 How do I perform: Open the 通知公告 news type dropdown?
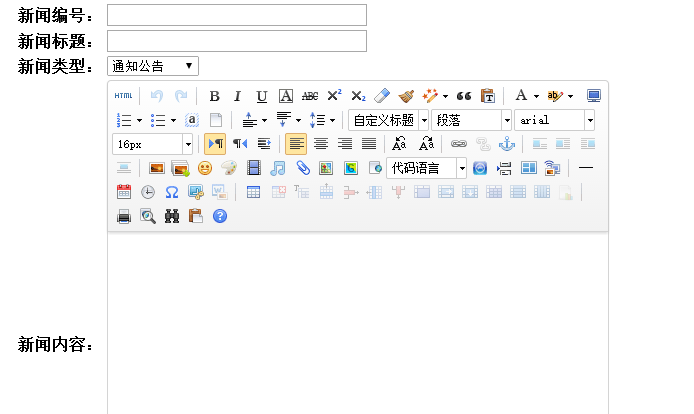coord(153,66)
